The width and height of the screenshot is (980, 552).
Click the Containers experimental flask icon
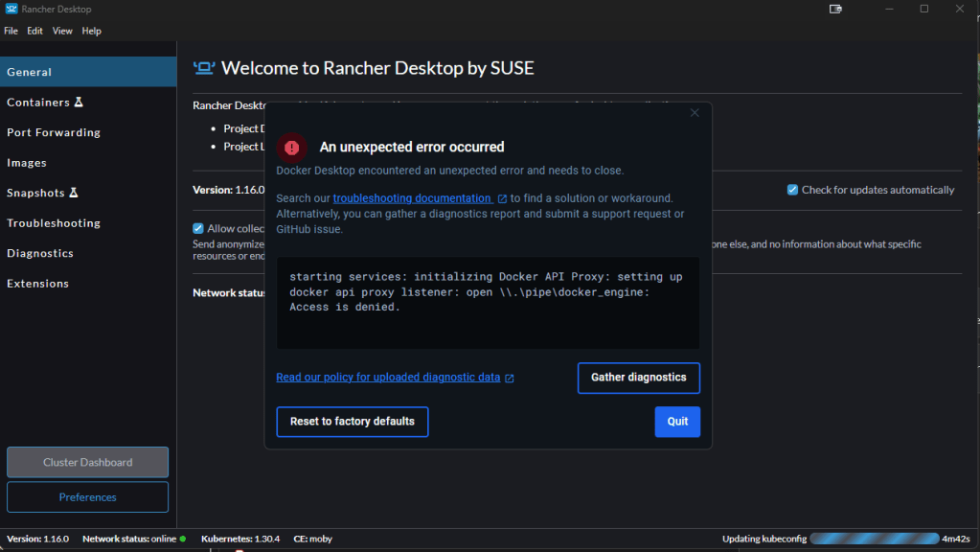click(79, 102)
